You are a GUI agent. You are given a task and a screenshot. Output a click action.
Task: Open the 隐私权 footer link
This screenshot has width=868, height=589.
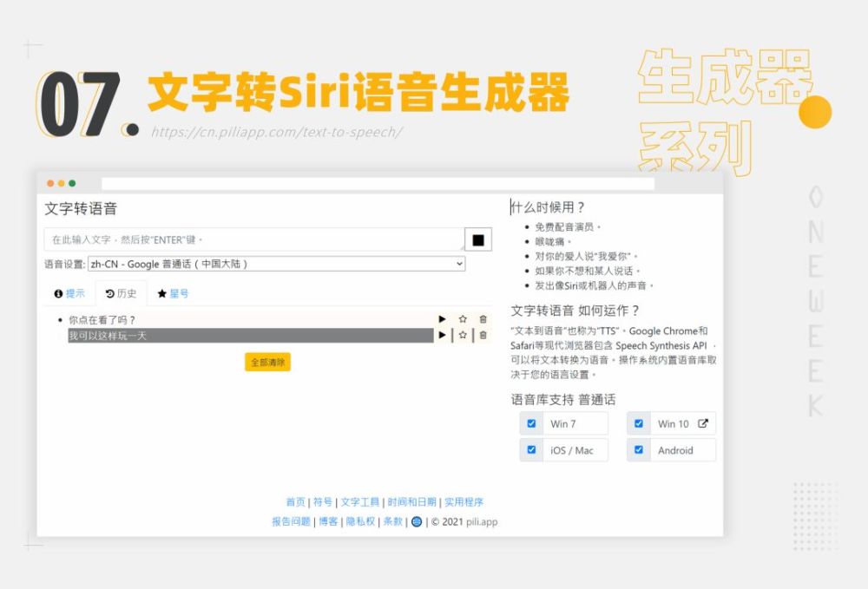(360, 521)
